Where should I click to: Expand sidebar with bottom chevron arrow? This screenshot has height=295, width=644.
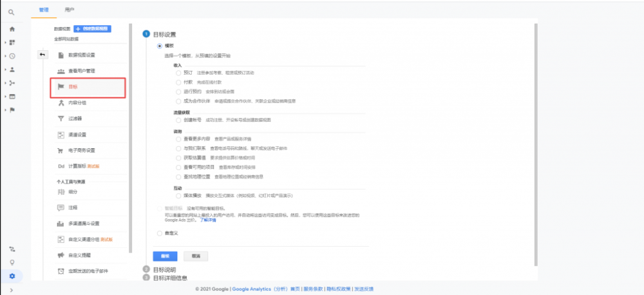click(x=12, y=290)
